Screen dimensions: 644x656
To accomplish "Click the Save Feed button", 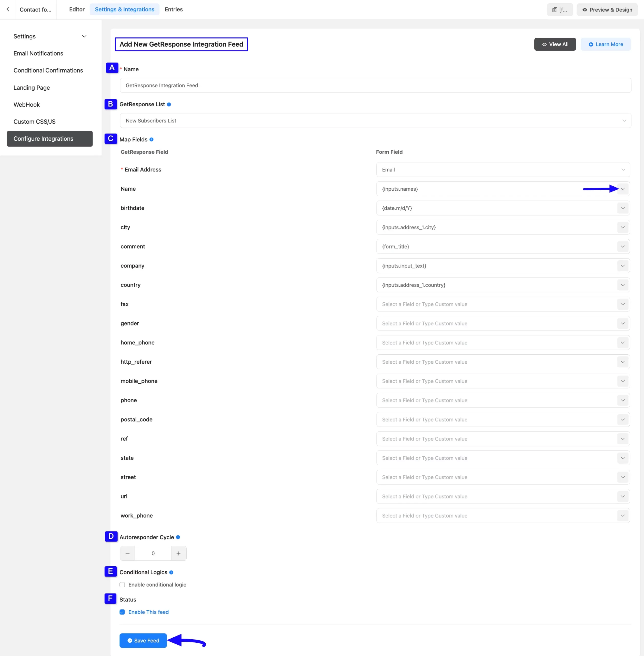I will pyautogui.click(x=143, y=641).
